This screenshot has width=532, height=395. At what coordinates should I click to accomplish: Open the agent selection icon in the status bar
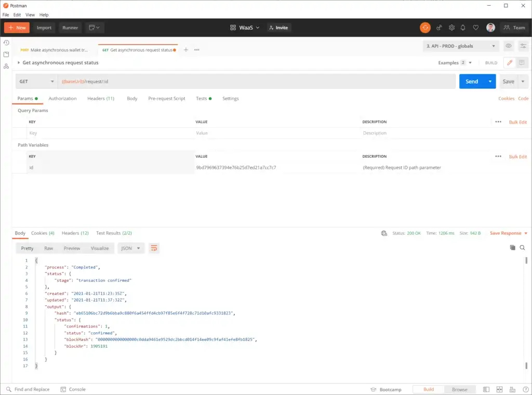coord(512,389)
